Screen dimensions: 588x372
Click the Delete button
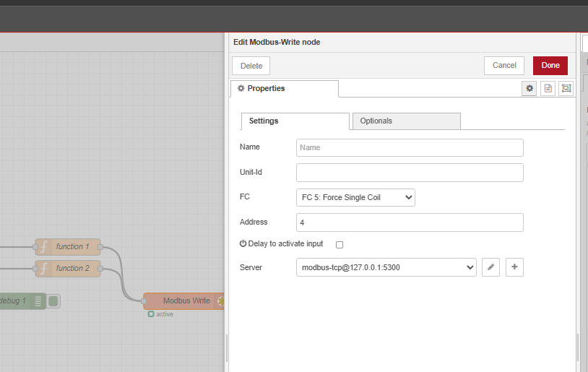251,66
